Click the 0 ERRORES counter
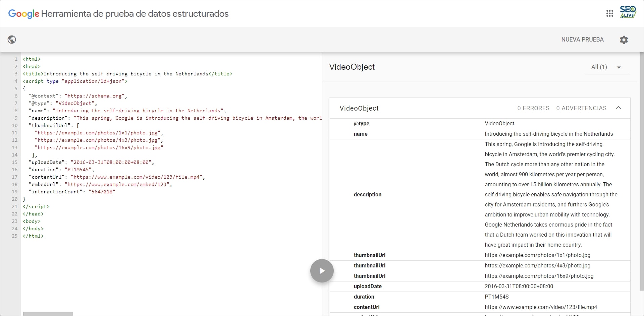Image resolution: width=644 pixels, height=316 pixels. (533, 108)
